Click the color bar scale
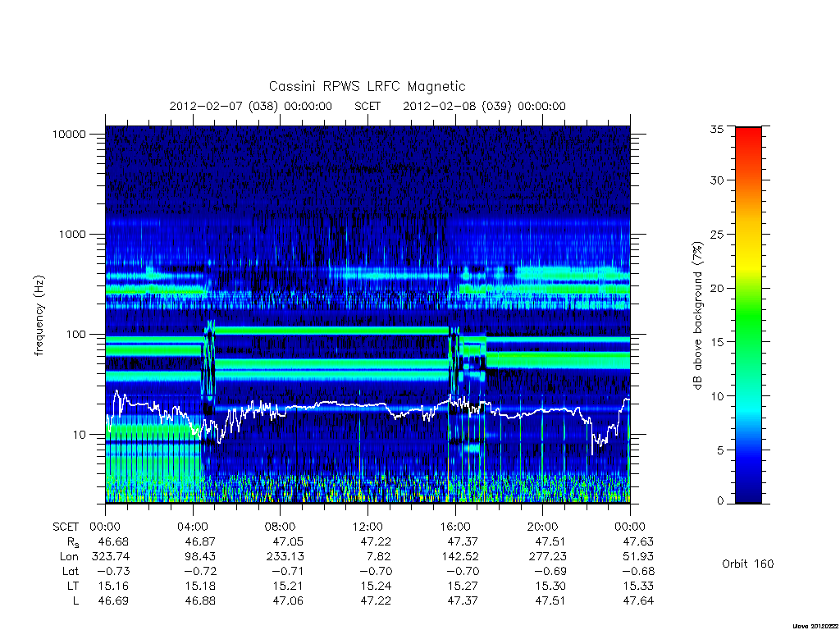This screenshot has height=630, width=840. coord(748,315)
